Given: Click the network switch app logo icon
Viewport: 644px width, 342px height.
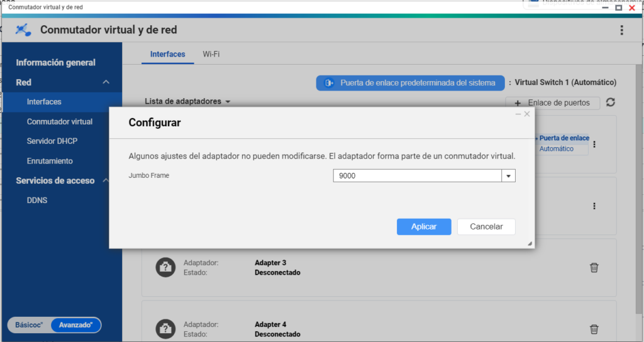Looking at the screenshot, I should 23,30.
